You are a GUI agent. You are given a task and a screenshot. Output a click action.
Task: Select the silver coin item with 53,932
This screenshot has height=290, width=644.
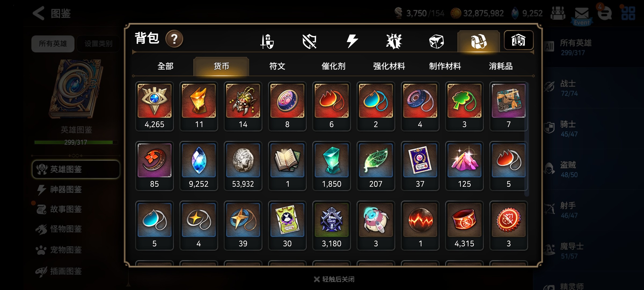coord(243,166)
